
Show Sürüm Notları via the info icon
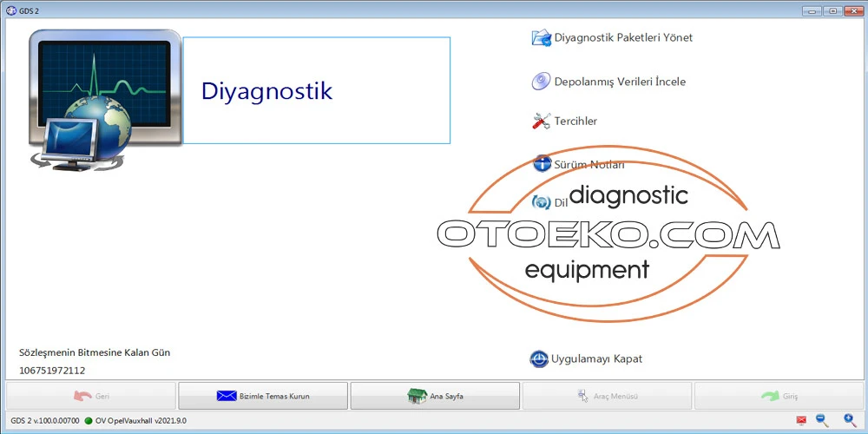[542, 163]
